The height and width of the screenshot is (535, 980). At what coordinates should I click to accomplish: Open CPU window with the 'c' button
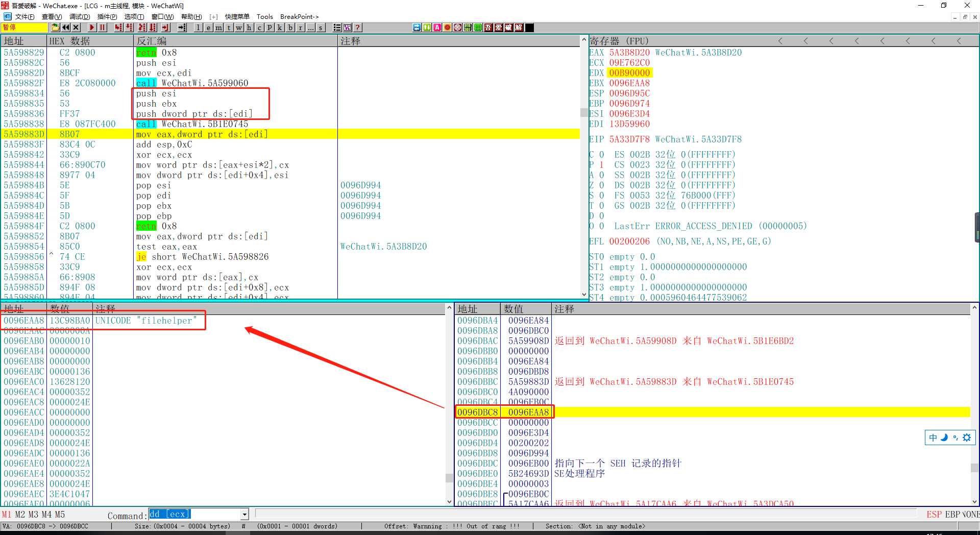(260, 28)
